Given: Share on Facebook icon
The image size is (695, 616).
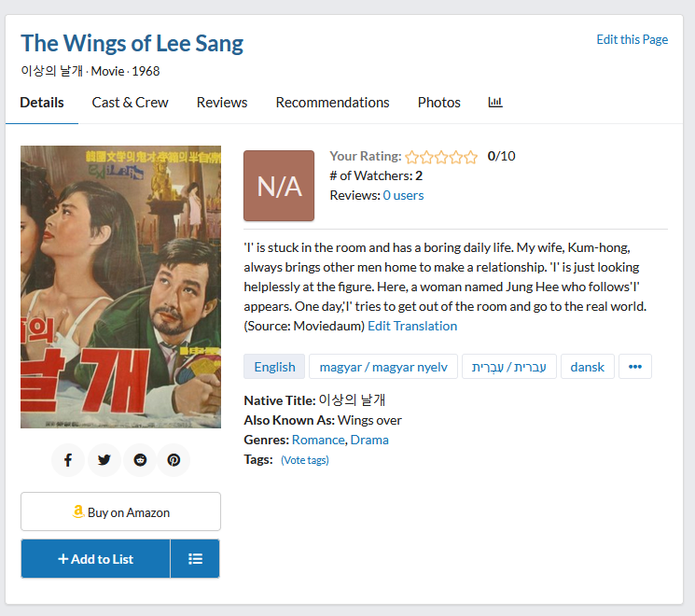Looking at the screenshot, I should tap(68, 460).
